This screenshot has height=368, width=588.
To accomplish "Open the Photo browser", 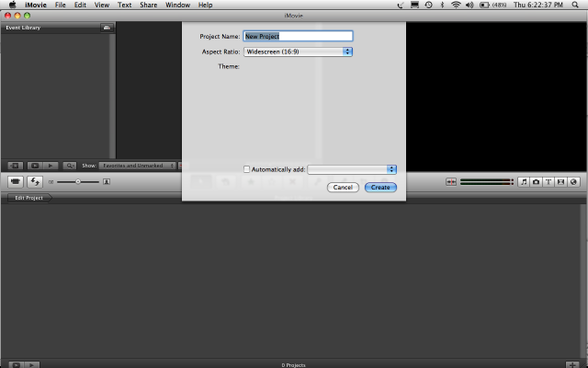I will pos(537,182).
